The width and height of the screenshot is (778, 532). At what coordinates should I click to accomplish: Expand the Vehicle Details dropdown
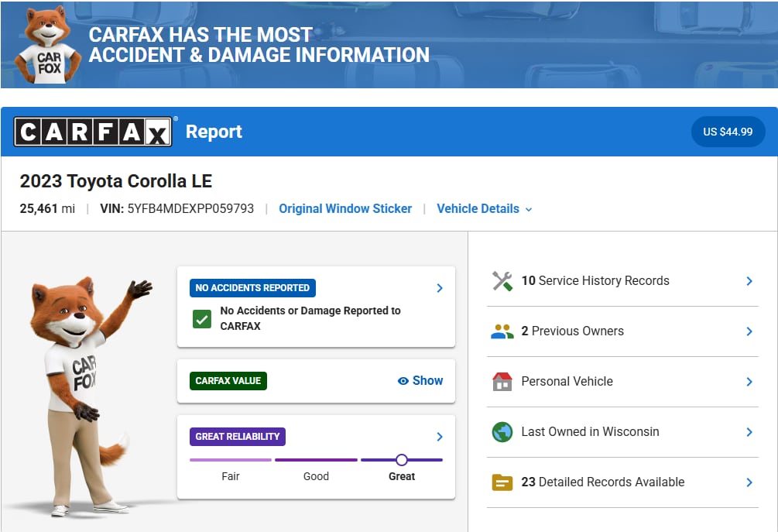tap(485, 209)
